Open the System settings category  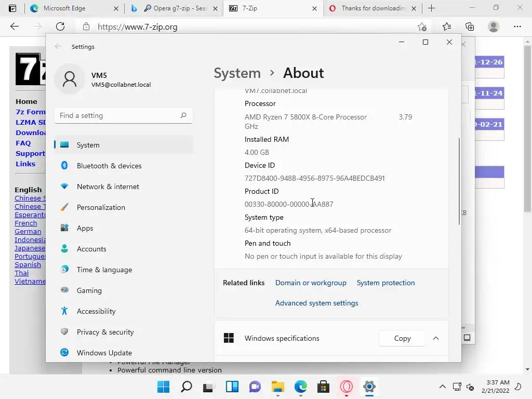click(x=124, y=145)
